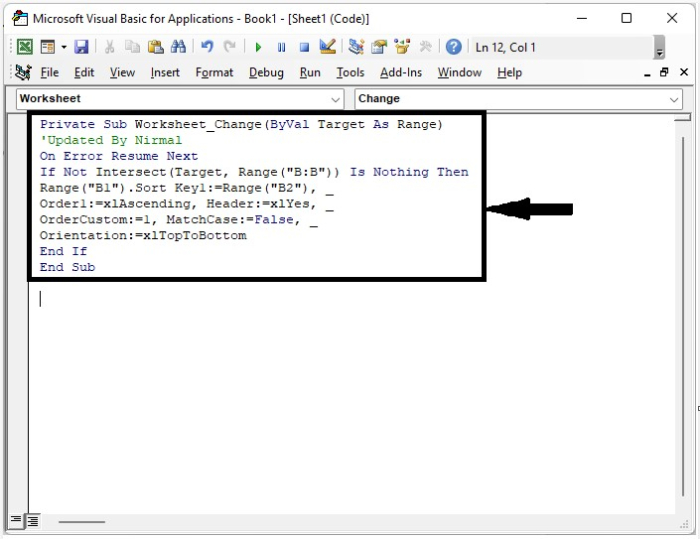Open the Format menu
The width and height of the screenshot is (700, 539).
coord(214,72)
